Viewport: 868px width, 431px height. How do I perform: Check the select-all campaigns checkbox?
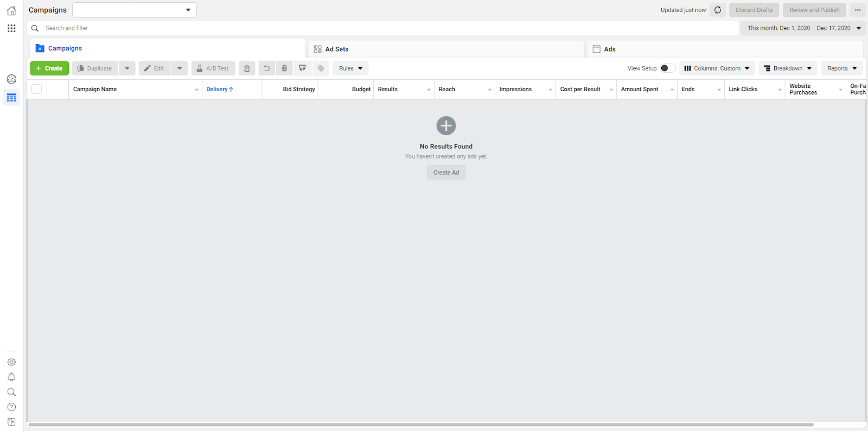(37, 89)
